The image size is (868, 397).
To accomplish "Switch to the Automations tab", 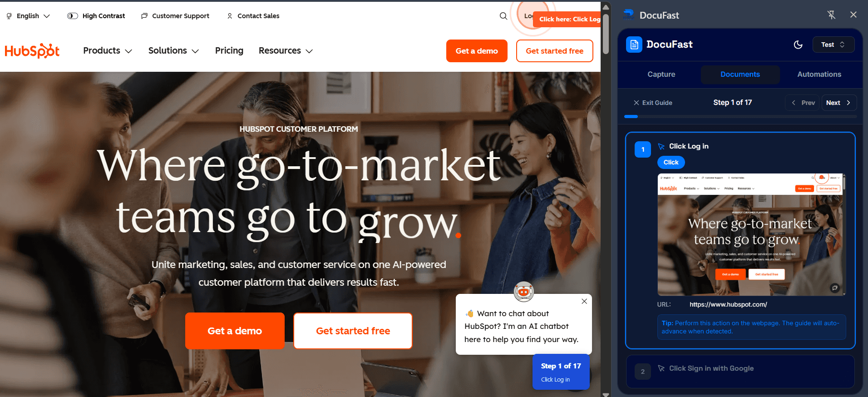I will 819,74.
